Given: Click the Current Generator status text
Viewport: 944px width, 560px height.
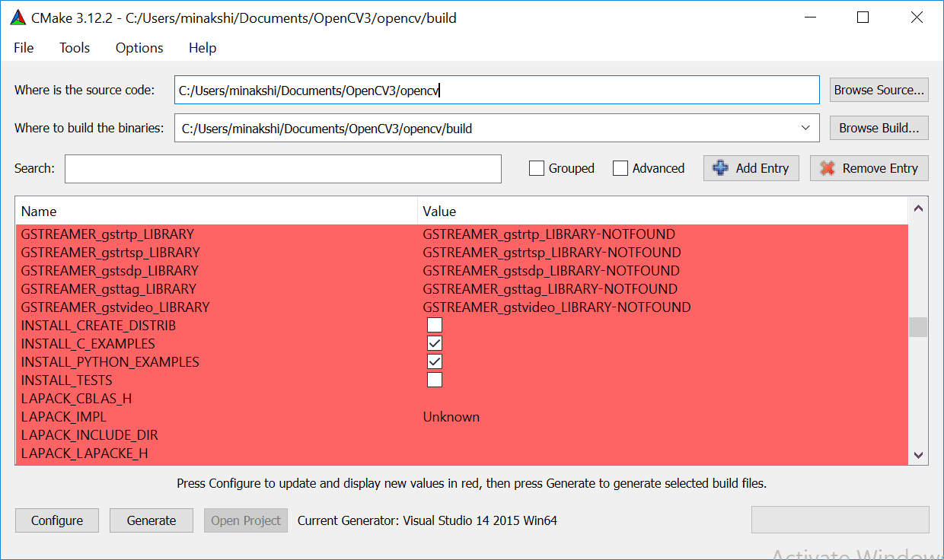Looking at the screenshot, I should pyautogui.click(x=427, y=520).
